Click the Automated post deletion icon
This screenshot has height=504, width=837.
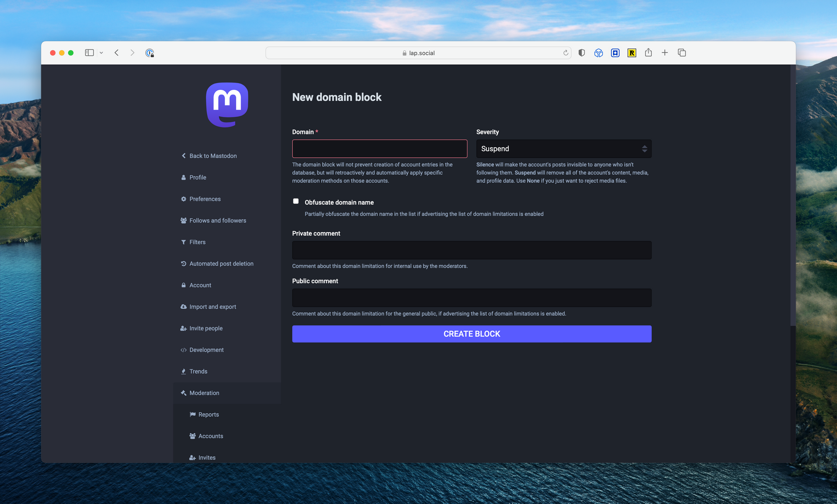184,264
